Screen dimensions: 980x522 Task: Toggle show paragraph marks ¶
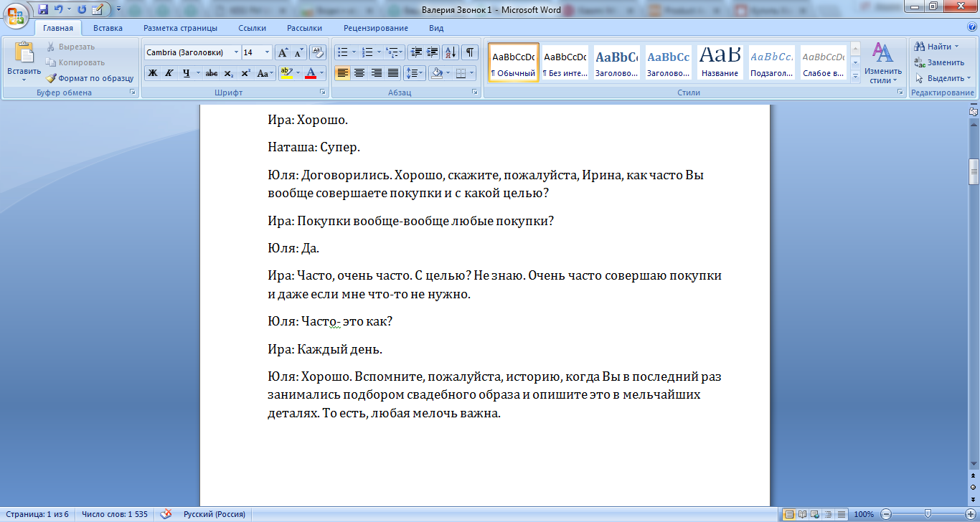pos(470,52)
